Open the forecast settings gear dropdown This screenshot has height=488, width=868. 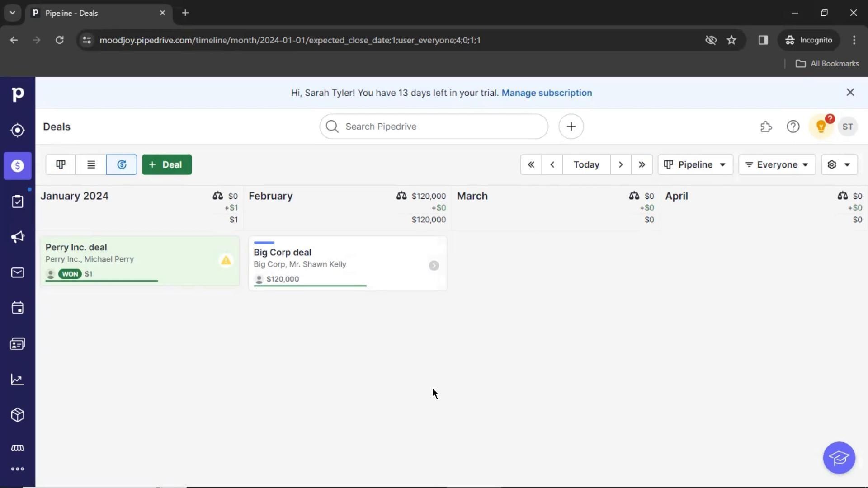[839, 164]
